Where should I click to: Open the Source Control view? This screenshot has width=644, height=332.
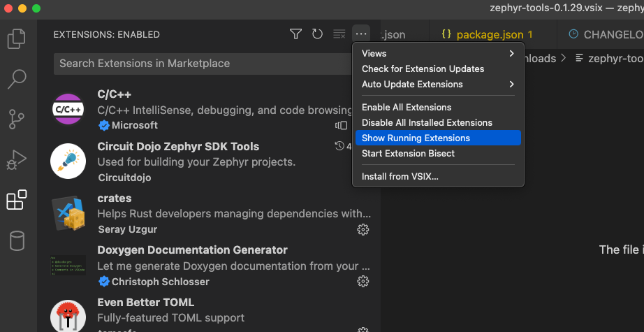tap(17, 119)
